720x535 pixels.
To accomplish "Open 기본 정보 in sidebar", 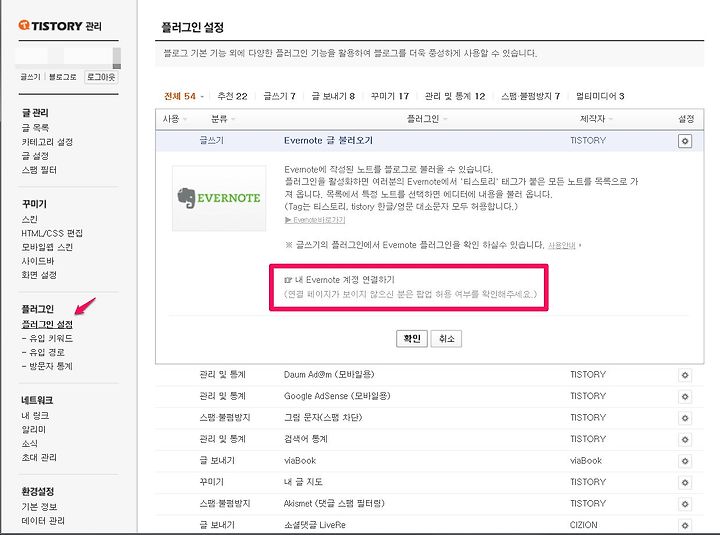I will coord(39,507).
